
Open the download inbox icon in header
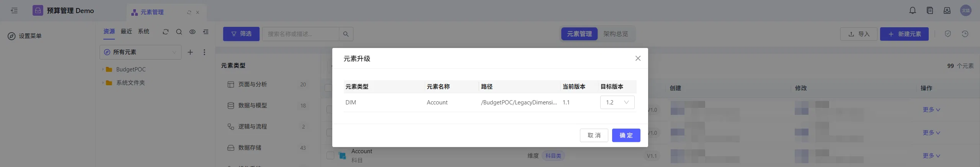point(947,11)
